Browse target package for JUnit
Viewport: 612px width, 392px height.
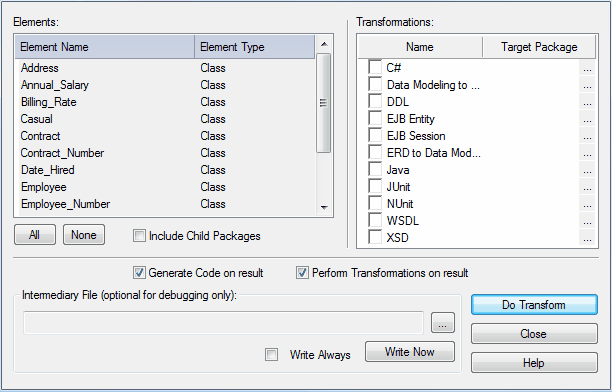(587, 187)
